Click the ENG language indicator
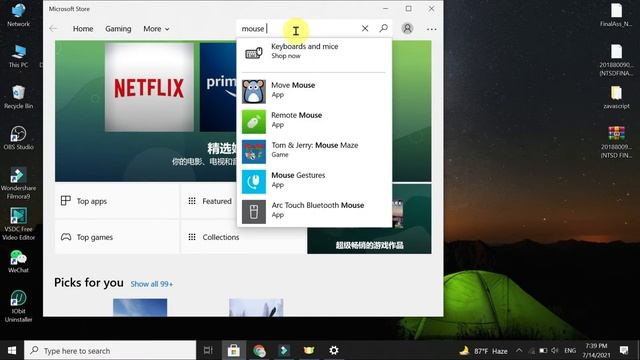This screenshot has height=360, width=640. [570, 351]
